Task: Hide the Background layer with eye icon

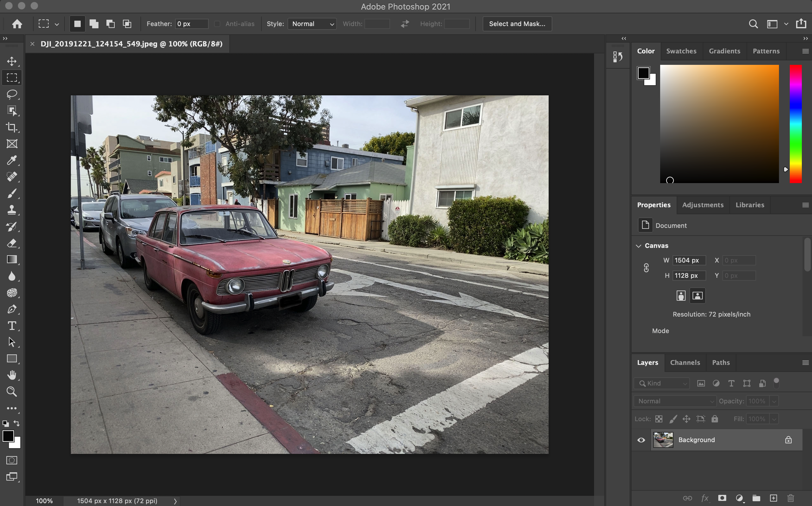Action: tap(641, 440)
